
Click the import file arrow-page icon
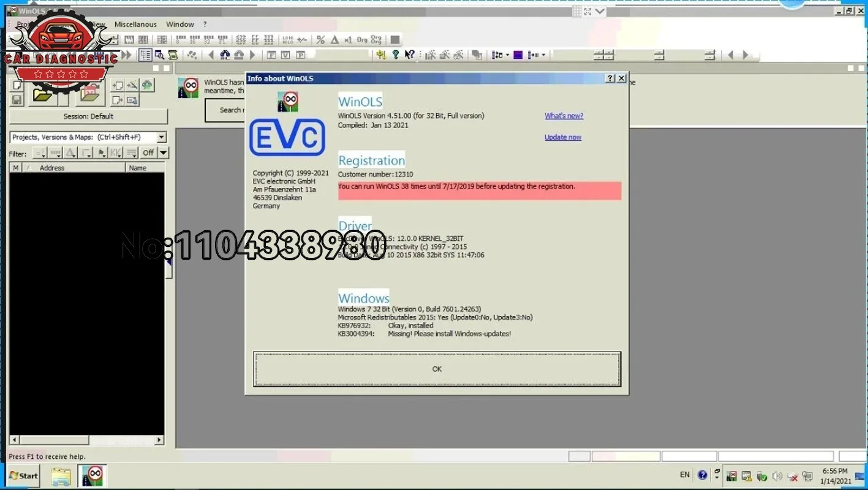click(x=117, y=86)
